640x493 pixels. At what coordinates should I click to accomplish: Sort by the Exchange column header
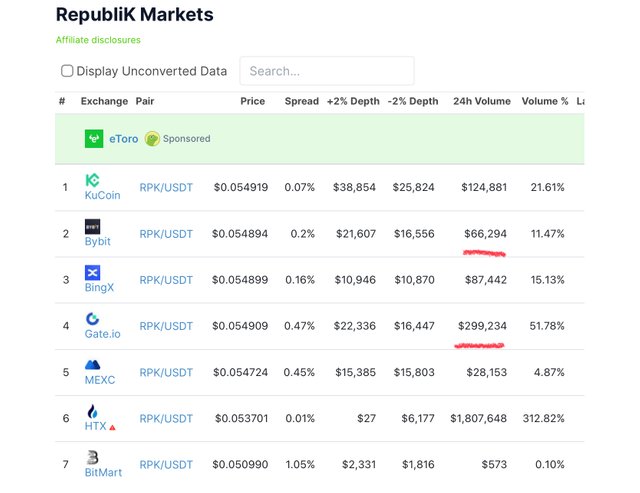point(104,101)
